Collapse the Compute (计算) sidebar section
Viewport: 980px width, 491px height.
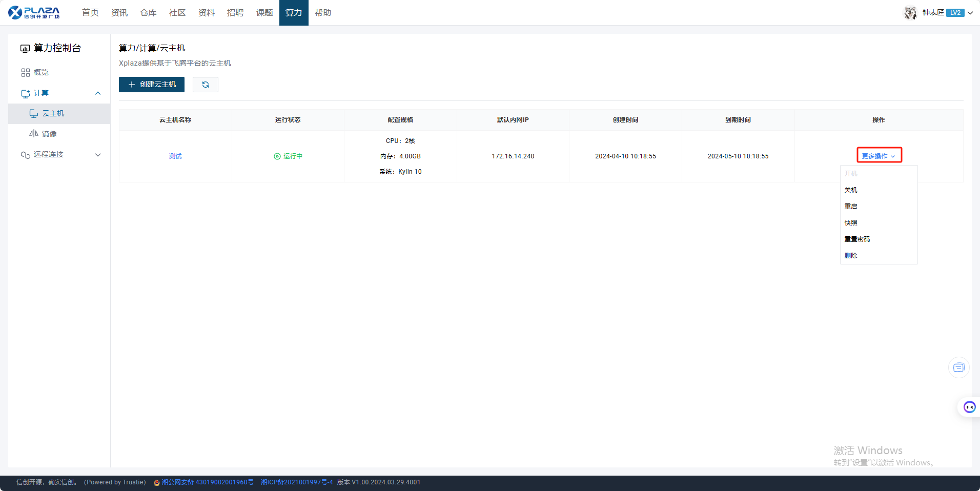point(98,93)
